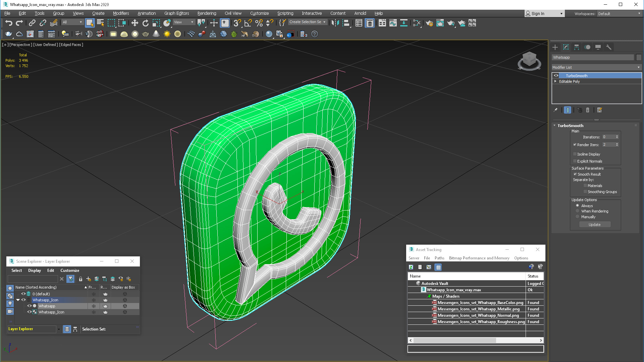The image size is (644, 362).
Task: Click the Redo arrow icon
Action: coord(19,23)
